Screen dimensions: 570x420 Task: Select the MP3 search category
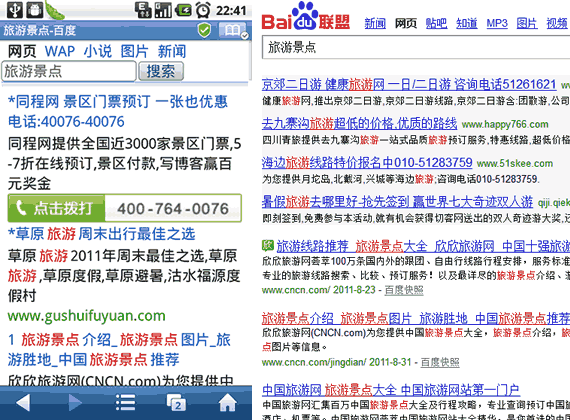pos(497,23)
